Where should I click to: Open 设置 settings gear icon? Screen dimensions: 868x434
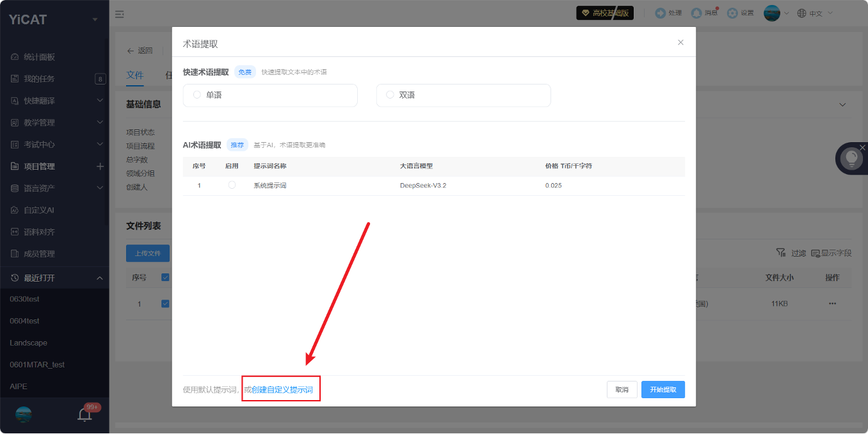coord(733,13)
